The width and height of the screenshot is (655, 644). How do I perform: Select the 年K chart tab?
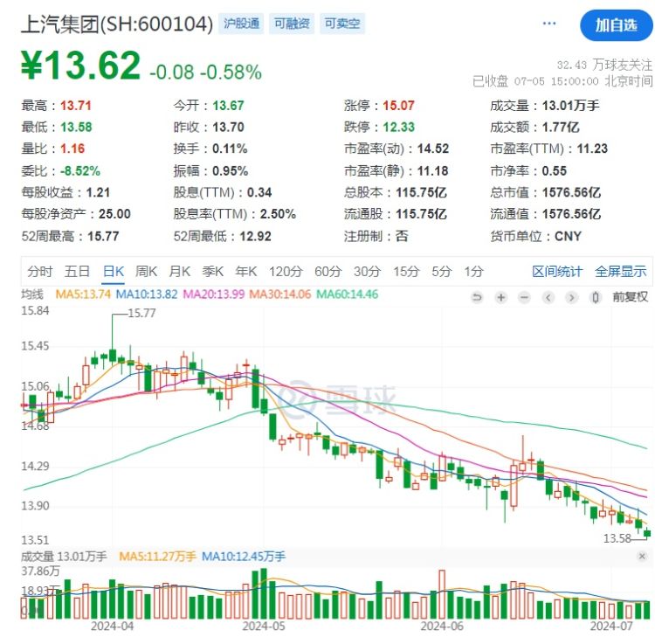coord(245,272)
